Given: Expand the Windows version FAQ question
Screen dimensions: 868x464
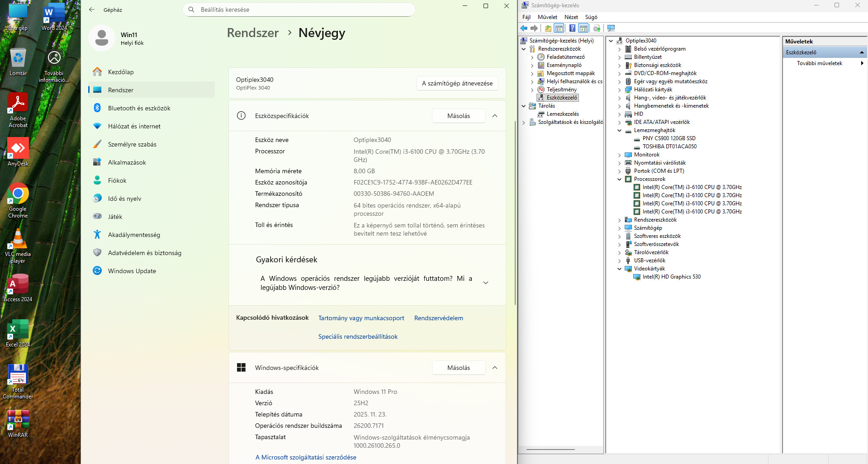Looking at the screenshot, I should 486,283.
